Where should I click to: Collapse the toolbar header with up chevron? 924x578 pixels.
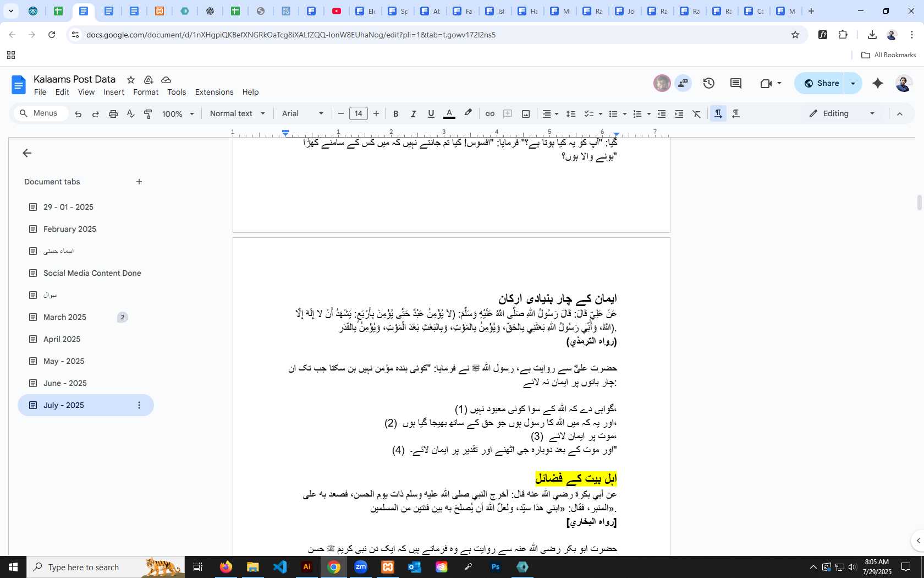[900, 114]
